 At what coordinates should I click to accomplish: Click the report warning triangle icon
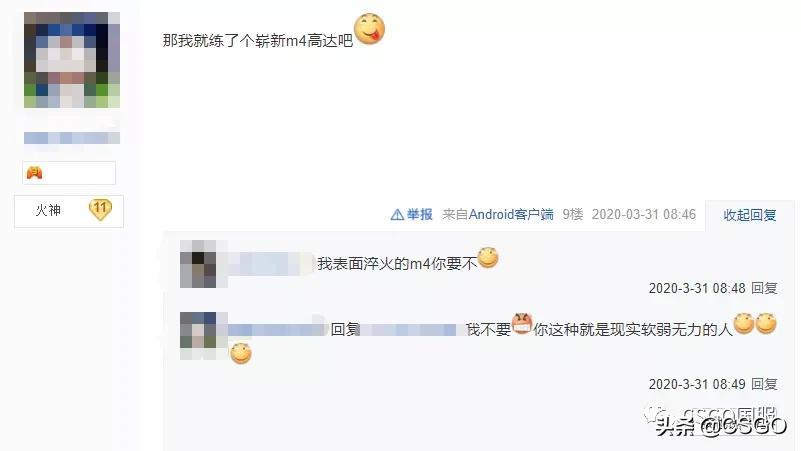[397, 215]
